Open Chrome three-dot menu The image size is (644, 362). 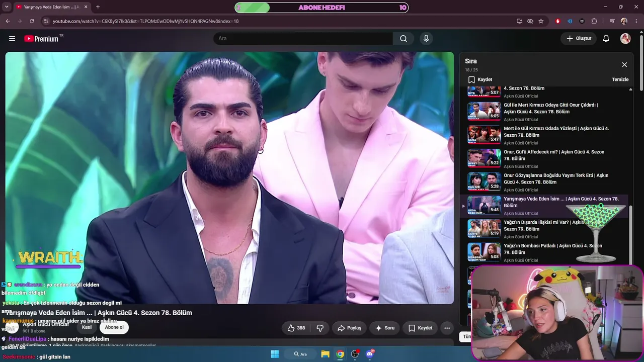pos(636,21)
